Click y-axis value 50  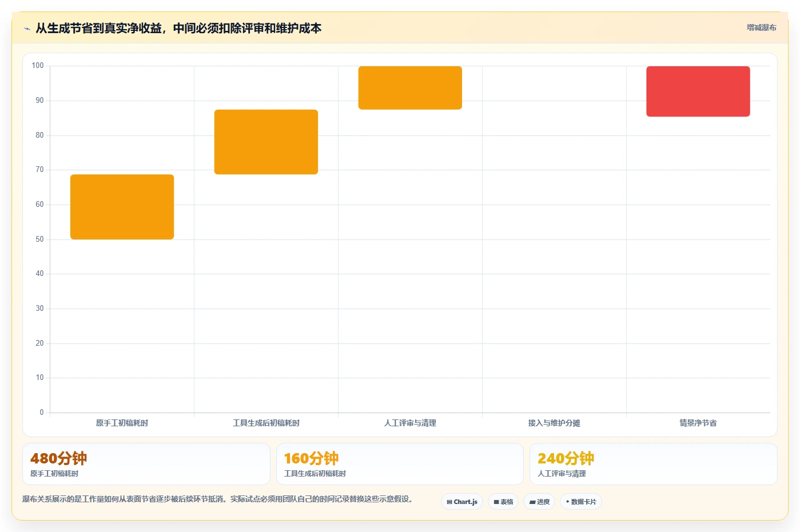(x=39, y=239)
